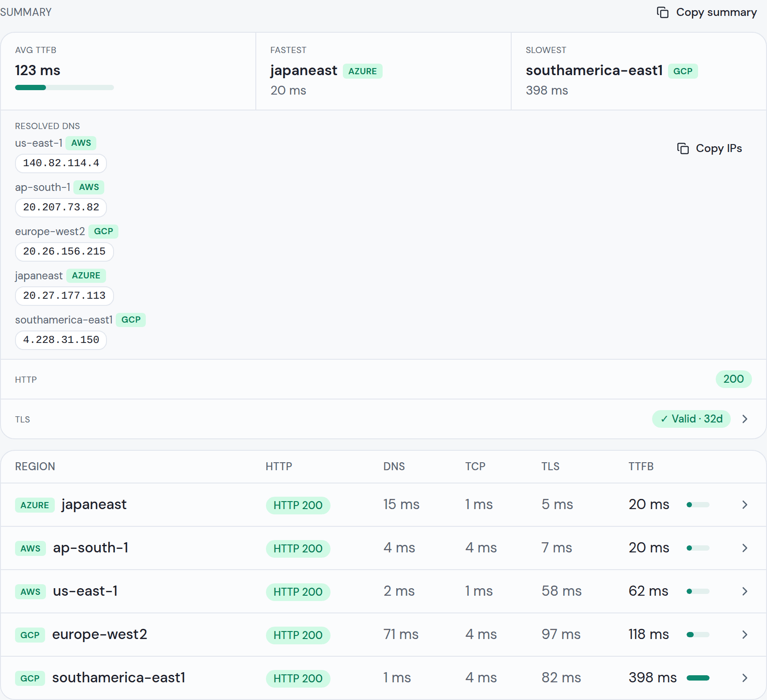767x700 pixels.
Task: Click the GCP badge in southamerica-east1 table row
Action: click(30, 678)
